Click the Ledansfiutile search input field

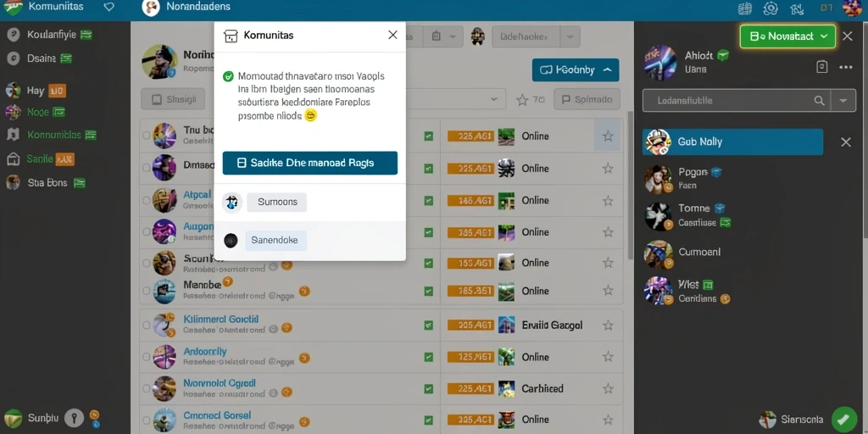(725, 101)
